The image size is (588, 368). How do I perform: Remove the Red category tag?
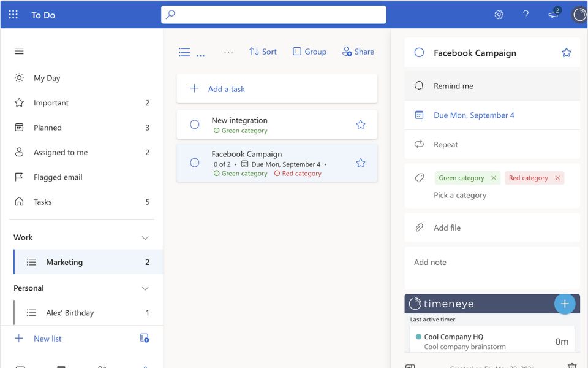pyautogui.click(x=557, y=177)
